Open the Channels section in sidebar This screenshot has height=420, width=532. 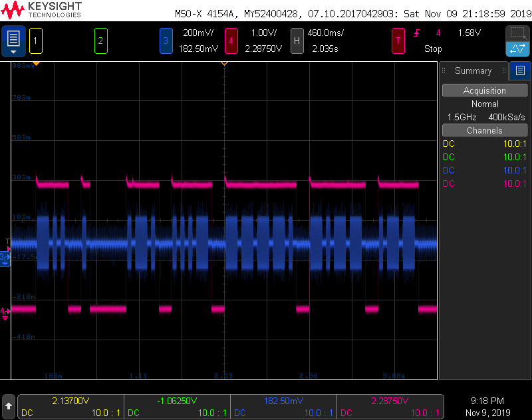[484, 130]
